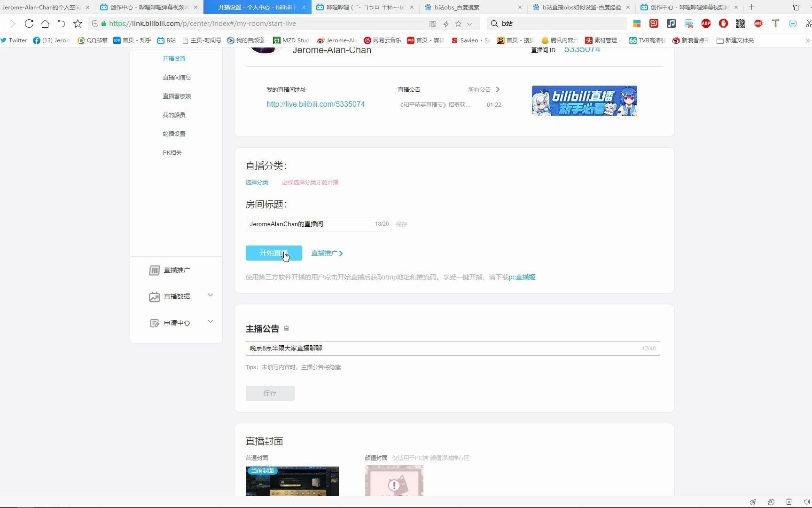The height and width of the screenshot is (508, 812).
Task: Open 我的船员 sidebar item
Action: click(x=174, y=115)
